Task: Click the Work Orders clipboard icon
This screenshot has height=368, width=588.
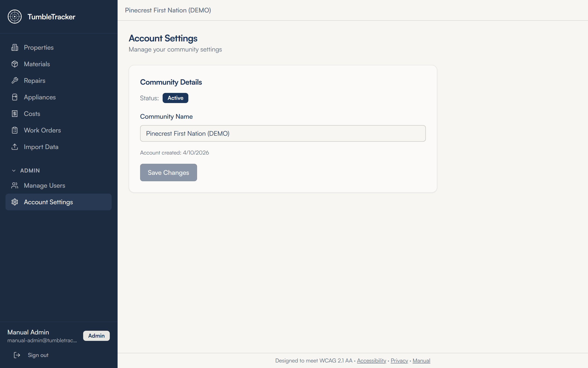Action: coord(14,130)
